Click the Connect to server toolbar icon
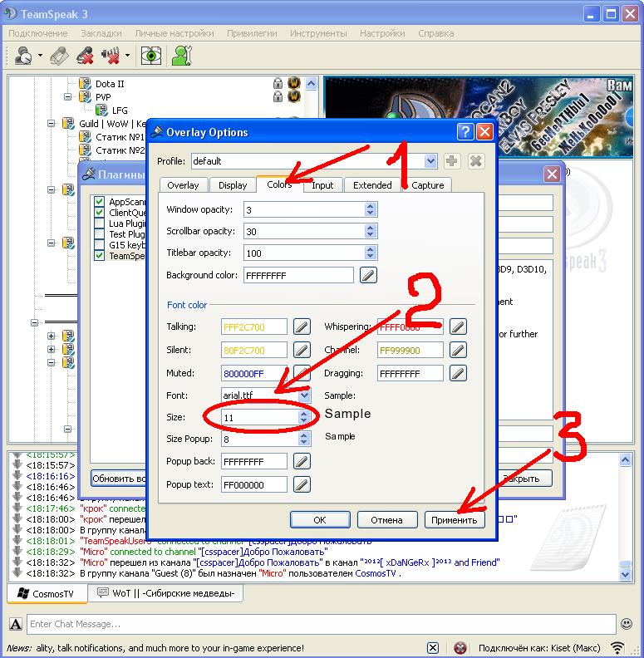This screenshot has width=644, height=658. pyautogui.click(x=23, y=56)
